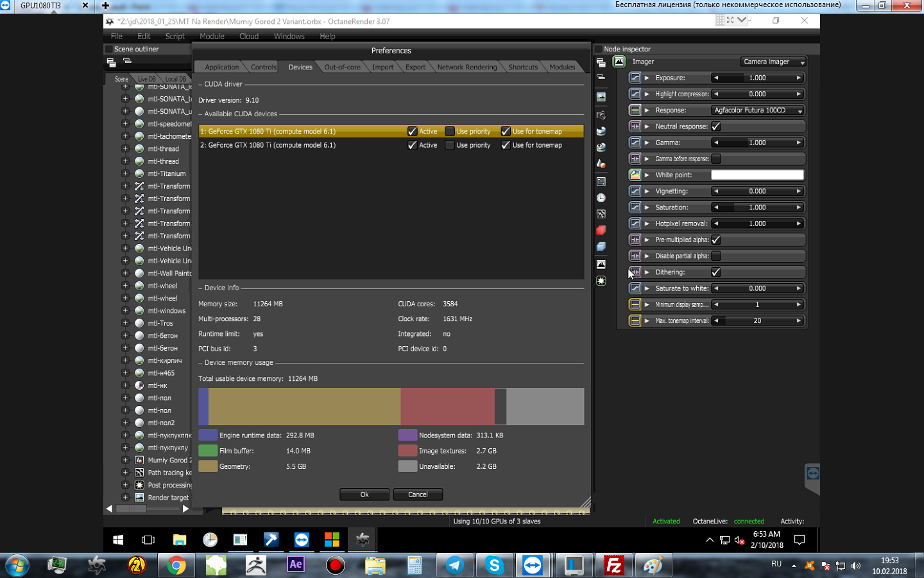Expand the Vignetting parameter arrow

pyautogui.click(x=647, y=191)
